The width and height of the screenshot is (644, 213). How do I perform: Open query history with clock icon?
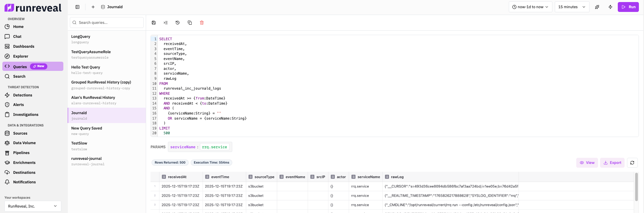click(x=177, y=22)
